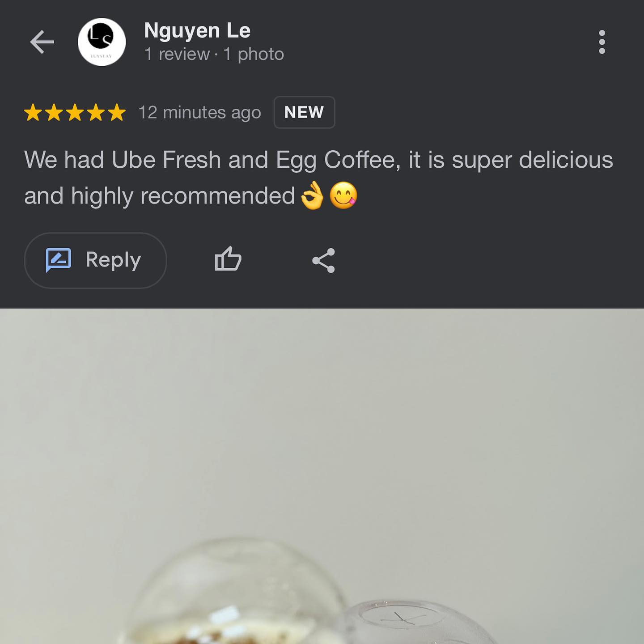Viewport: 644px width, 644px height.
Task: Go back using the left arrow
Action: (x=42, y=42)
